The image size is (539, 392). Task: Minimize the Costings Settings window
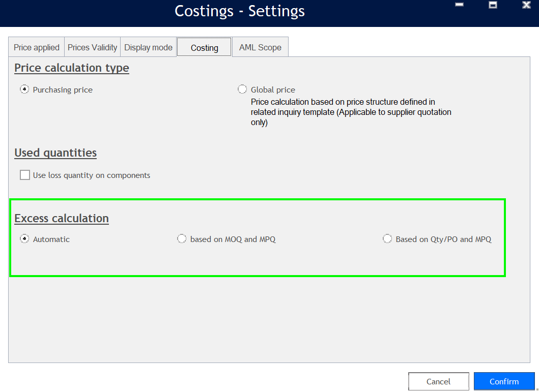pyautogui.click(x=460, y=5)
